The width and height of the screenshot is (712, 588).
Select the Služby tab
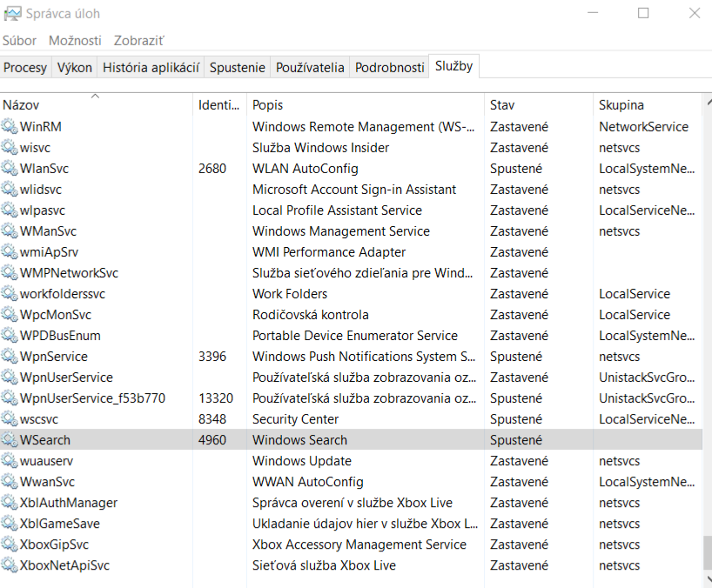453,66
